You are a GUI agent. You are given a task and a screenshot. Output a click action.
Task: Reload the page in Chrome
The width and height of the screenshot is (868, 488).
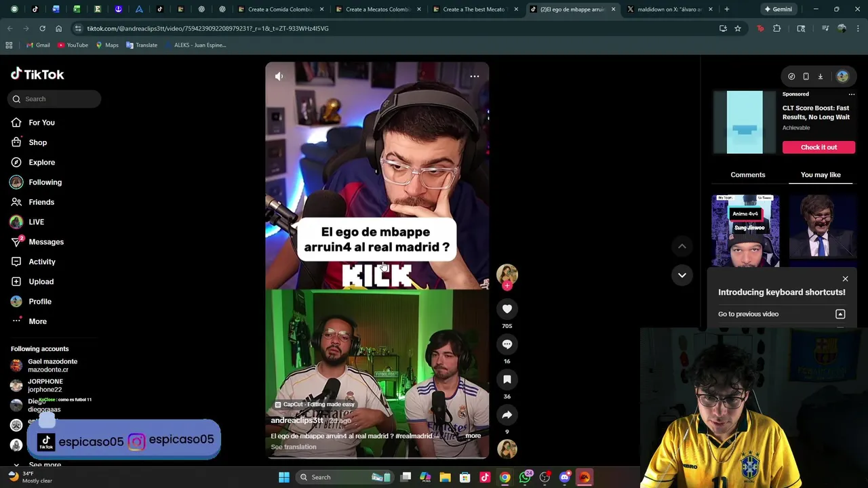point(42,28)
